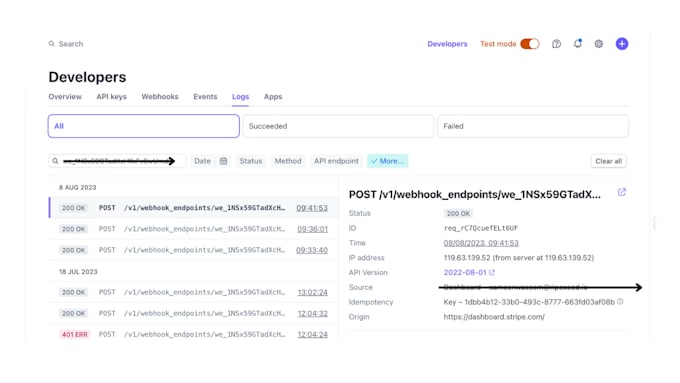Open the Events tab
The height and width of the screenshot is (383, 680).
click(205, 97)
